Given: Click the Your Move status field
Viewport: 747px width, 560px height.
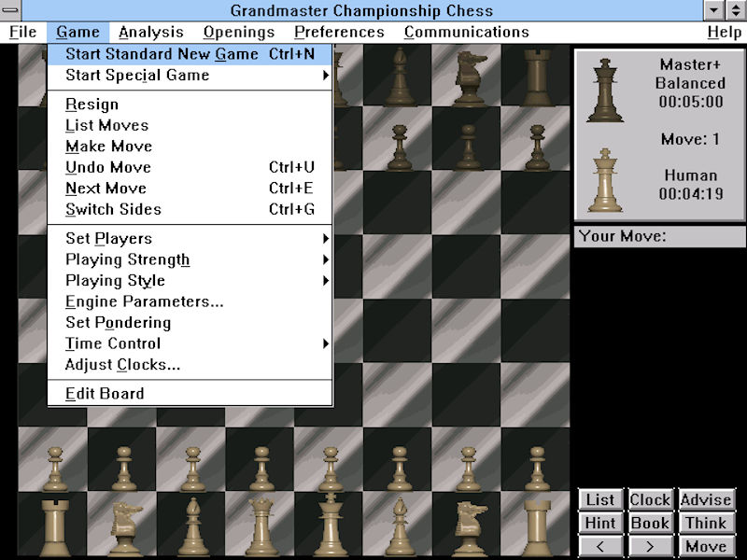Looking at the screenshot, I should pos(659,236).
